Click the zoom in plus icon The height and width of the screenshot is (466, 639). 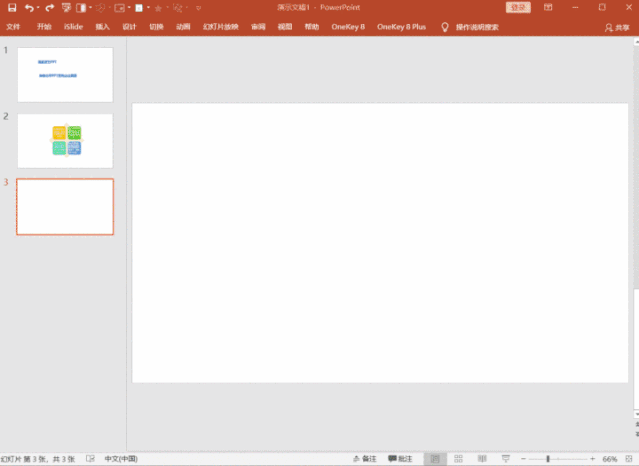click(x=592, y=458)
